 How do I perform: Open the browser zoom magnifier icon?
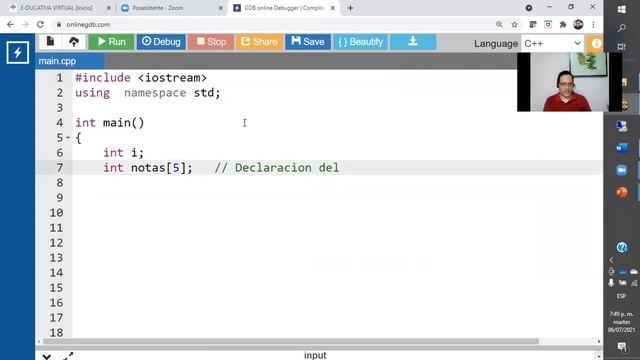(499, 24)
